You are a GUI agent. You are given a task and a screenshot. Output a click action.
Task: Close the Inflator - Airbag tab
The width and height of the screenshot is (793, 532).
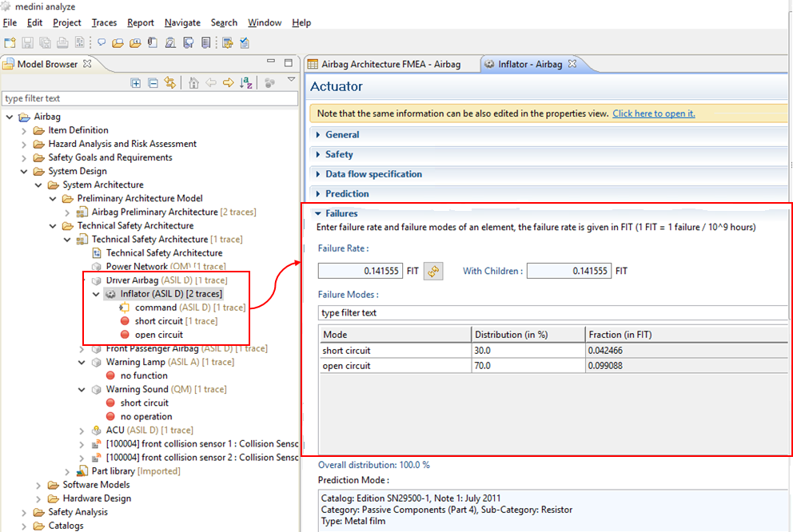pos(572,64)
